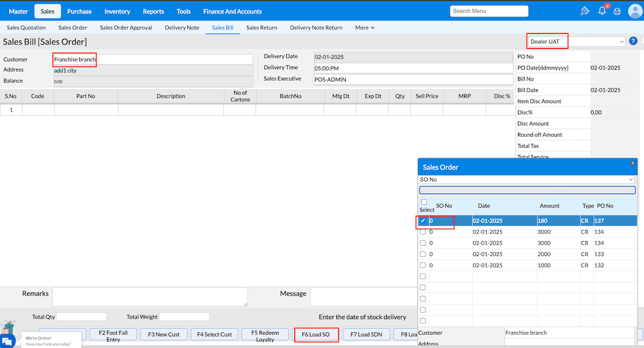
Task: Open the Inventory menu
Action: [117, 12]
